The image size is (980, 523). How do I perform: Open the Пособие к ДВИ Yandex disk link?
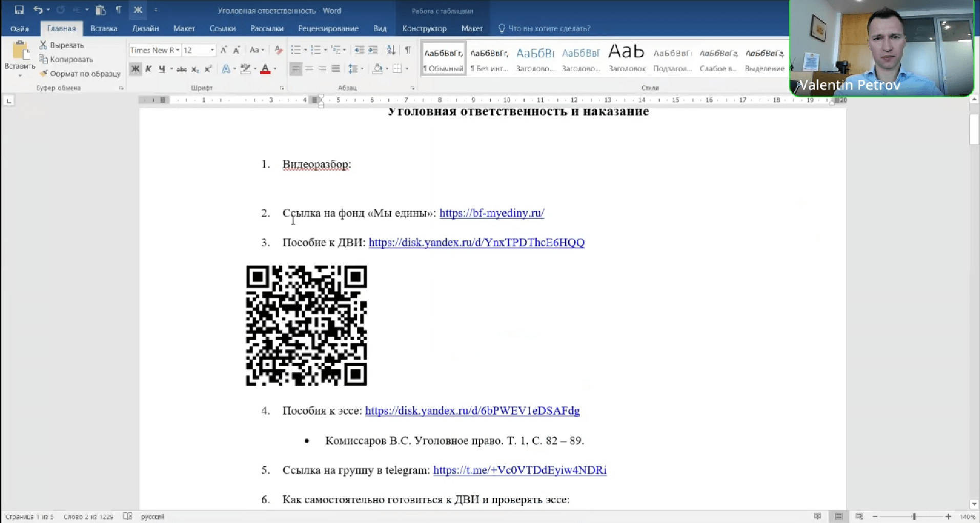(x=476, y=242)
